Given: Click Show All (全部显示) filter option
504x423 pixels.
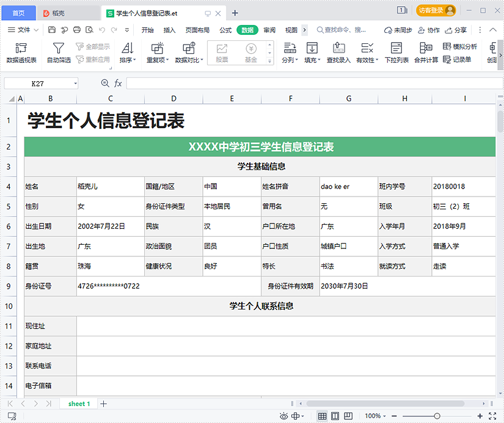Looking at the screenshot, I should pyautogui.click(x=93, y=46).
